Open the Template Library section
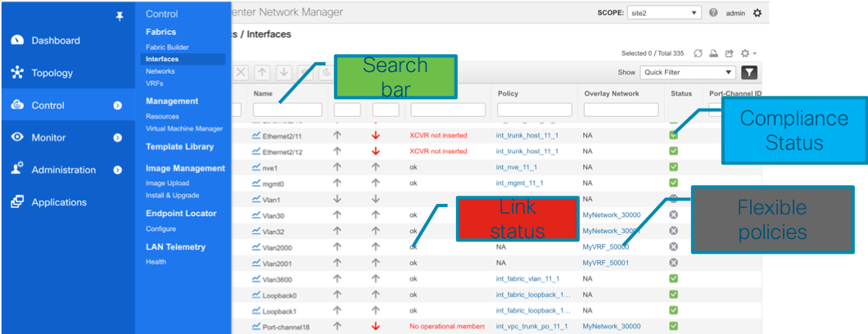 coord(179,147)
